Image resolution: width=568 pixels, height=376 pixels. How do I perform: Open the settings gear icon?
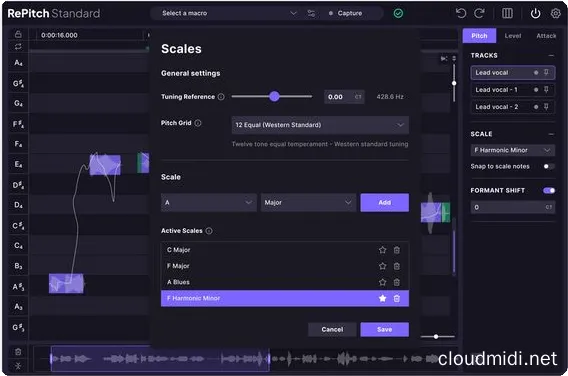[555, 13]
